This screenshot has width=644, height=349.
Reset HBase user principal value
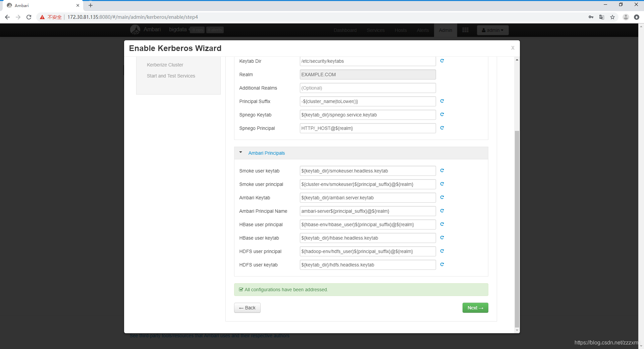click(x=442, y=224)
